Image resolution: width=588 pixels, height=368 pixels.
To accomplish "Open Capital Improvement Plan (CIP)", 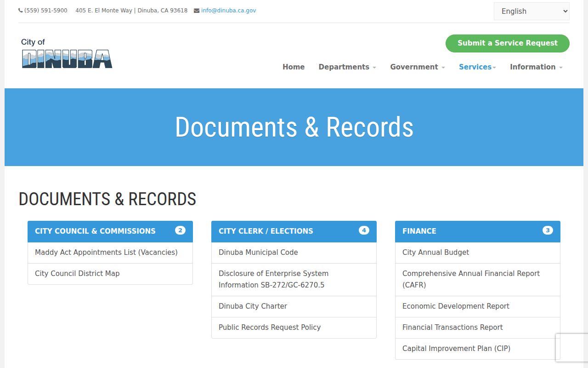I will pyautogui.click(x=478, y=349).
